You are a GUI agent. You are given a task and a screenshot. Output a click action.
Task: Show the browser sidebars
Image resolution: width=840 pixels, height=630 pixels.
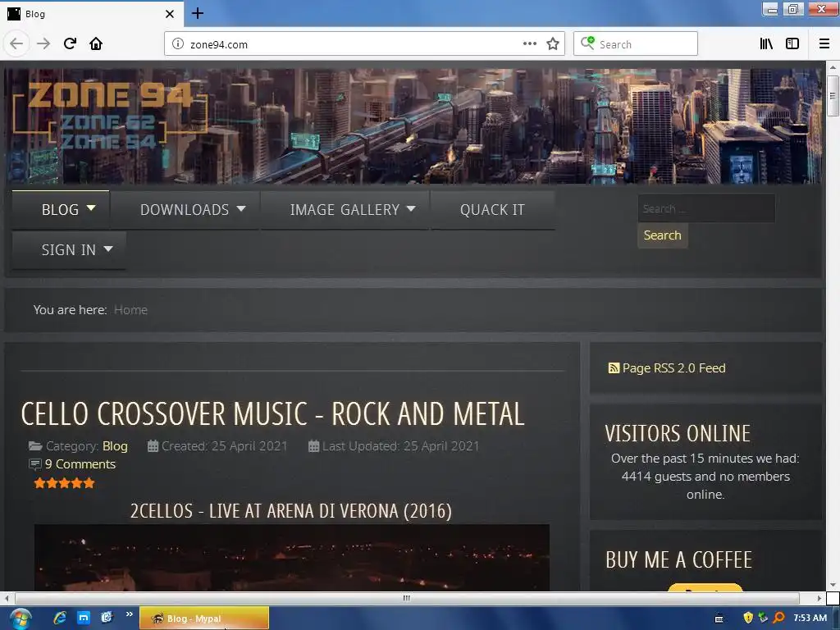(792, 43)
